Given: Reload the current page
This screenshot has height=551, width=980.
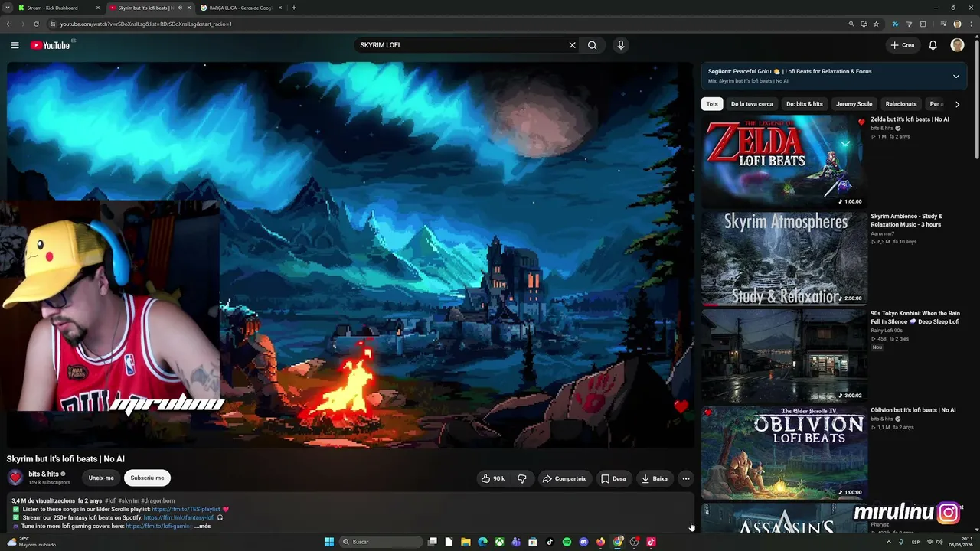Looking at the screenshot, I should [x=36, y=24].
